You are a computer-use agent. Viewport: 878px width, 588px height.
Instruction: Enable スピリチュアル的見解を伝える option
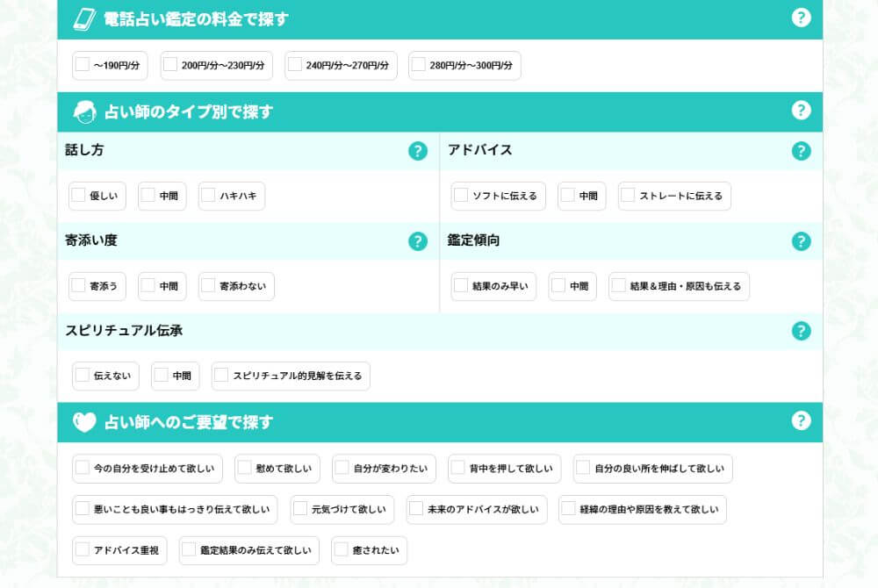pos(219,376)
